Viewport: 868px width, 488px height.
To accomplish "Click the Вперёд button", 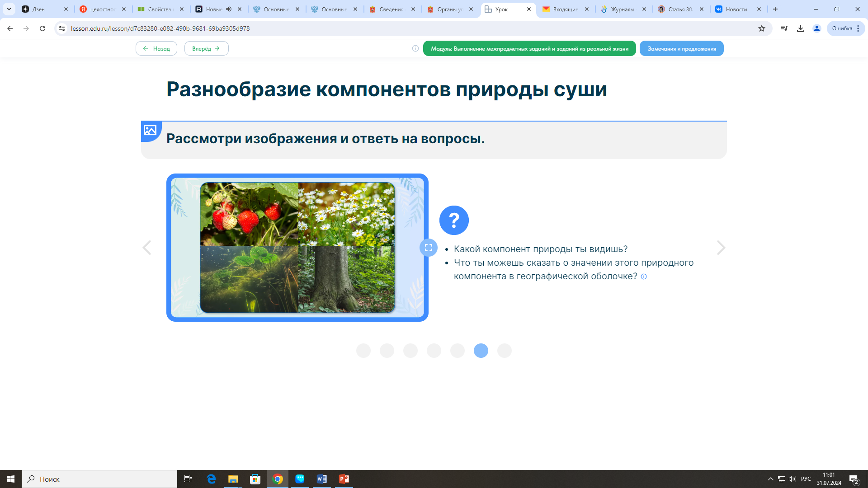I will point(206,48).
